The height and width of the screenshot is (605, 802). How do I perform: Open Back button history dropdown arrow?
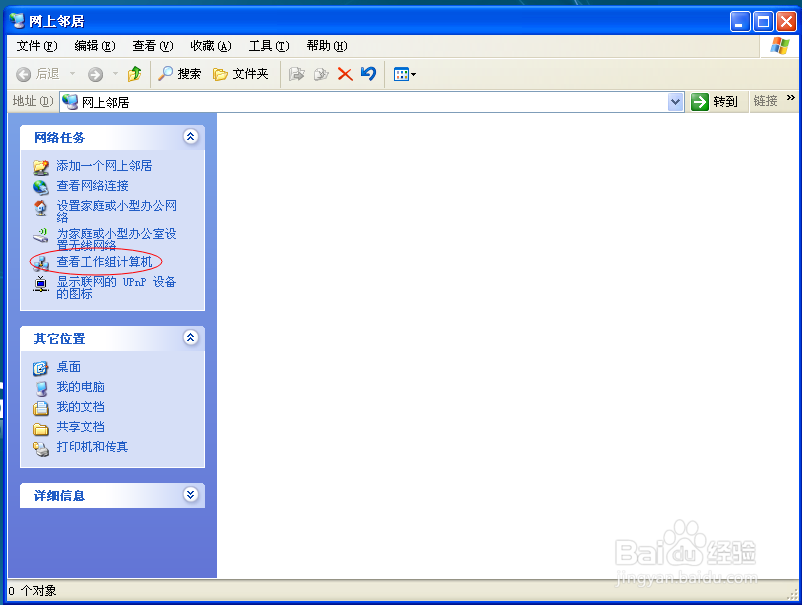[x=72, y=74]
